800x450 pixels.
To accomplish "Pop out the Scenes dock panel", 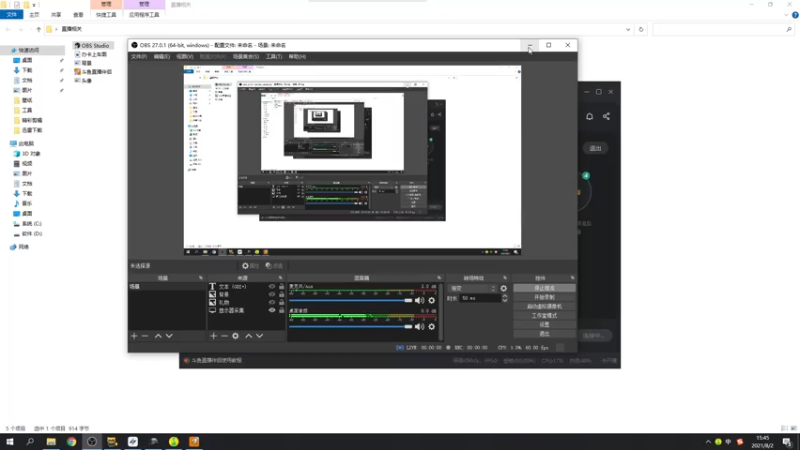I will tap(201, 278).
